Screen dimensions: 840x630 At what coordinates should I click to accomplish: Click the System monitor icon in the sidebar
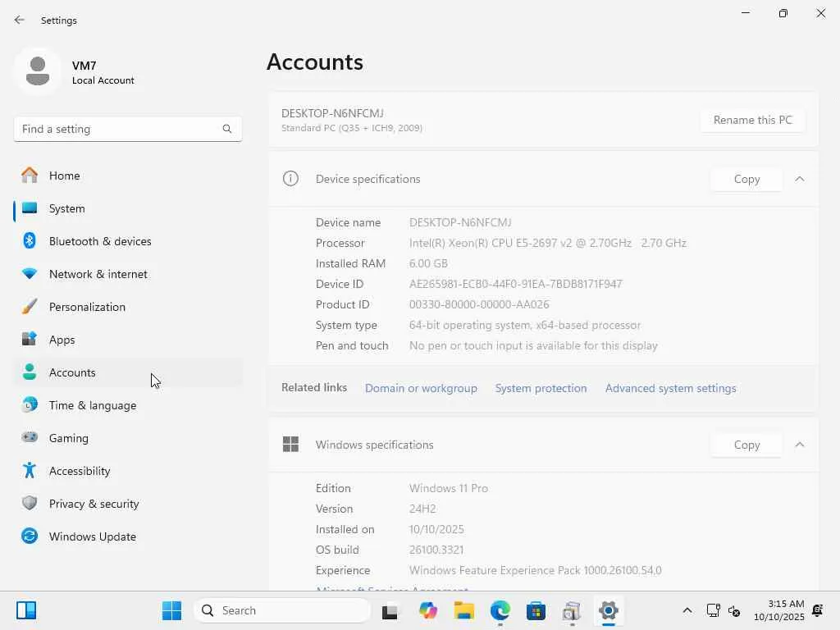pos(30,208)
